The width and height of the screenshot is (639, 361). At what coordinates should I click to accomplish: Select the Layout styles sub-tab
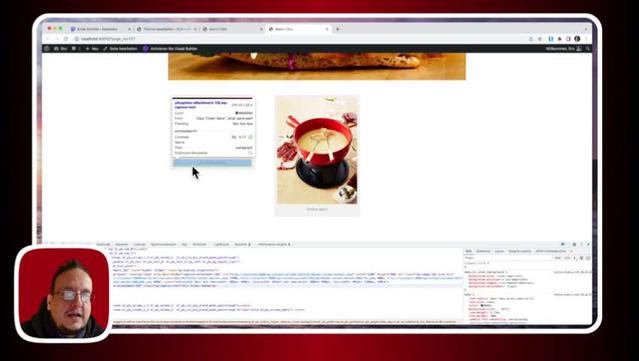(499, 251)
